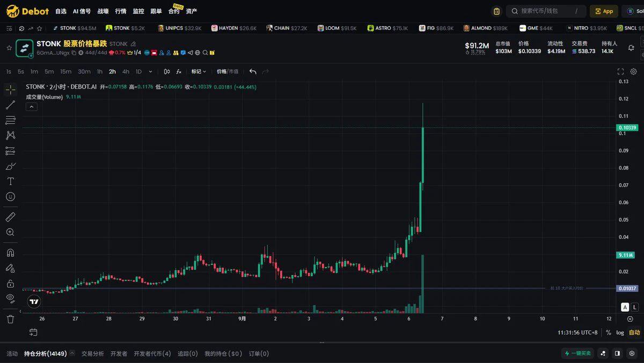Toggle magnet mode for drawings
Image resolution: width=644 pixels, height=363 pixels.
(x=10, y=253)
